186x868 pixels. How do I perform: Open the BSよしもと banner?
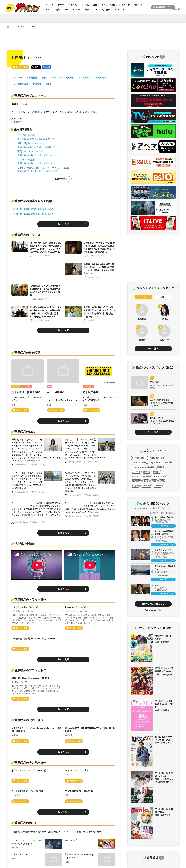tap(153, 162)
